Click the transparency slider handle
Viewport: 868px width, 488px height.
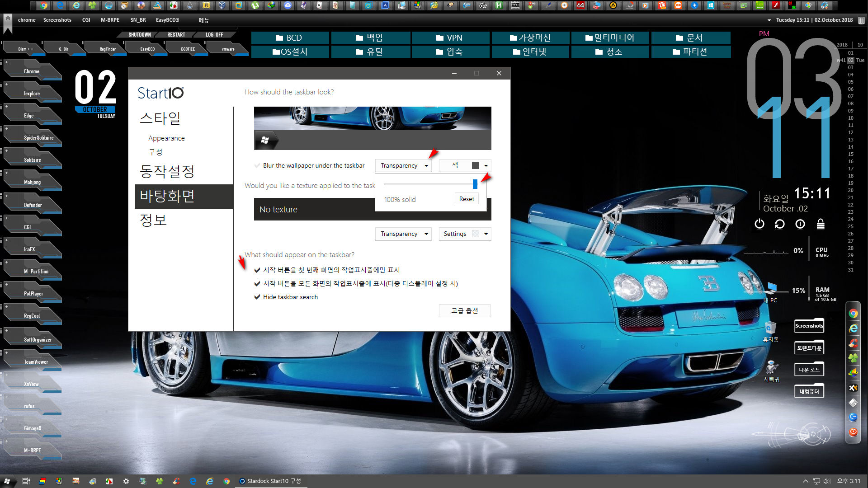(x=475, y=184)
